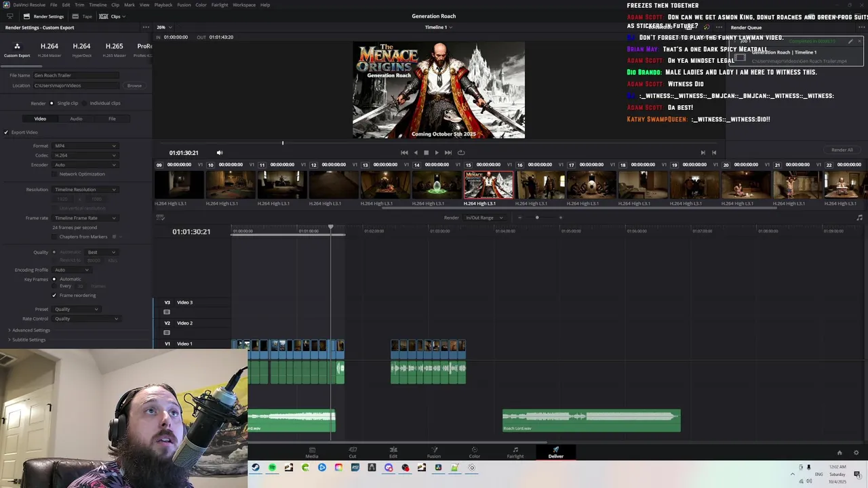868x488 pixels.
Task: Open the Encoder Auto dropdown
Action: click(x=85, y=165)
